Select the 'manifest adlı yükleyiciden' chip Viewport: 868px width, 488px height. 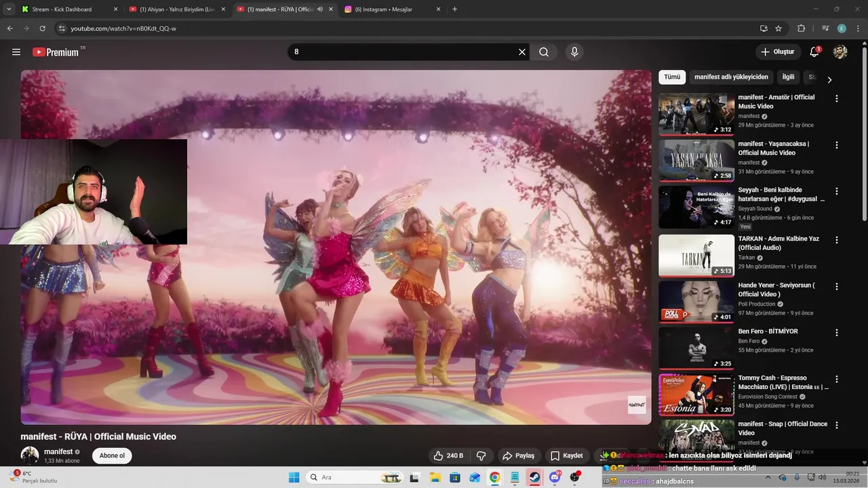[x=731, y=77]
